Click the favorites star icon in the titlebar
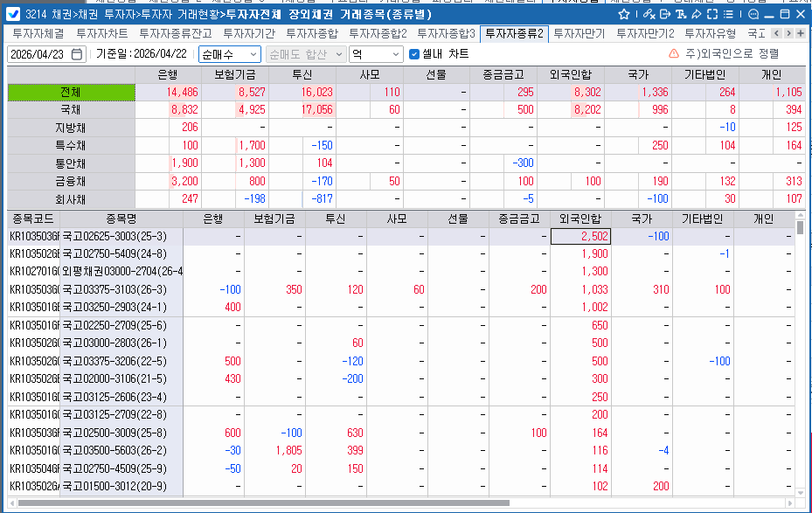The height and width of the screenshot is (513, 812). tap(624, 14)
